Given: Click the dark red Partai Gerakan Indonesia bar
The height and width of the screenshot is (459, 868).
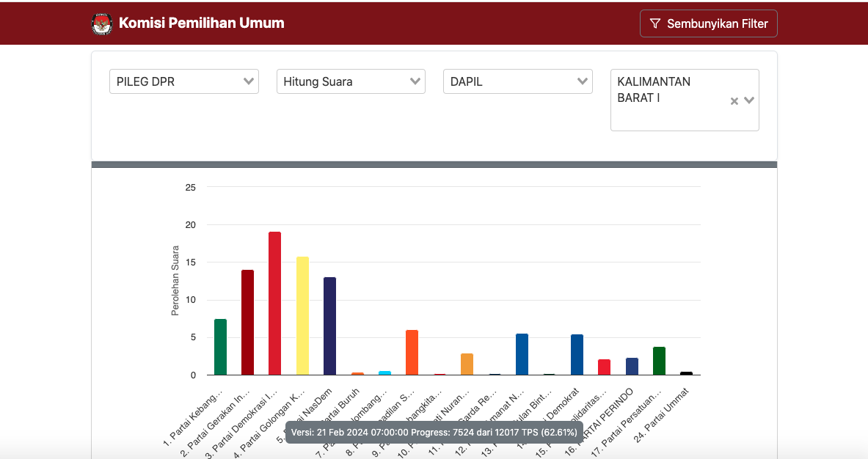Looking at the screenshot, I should (247, 323).
